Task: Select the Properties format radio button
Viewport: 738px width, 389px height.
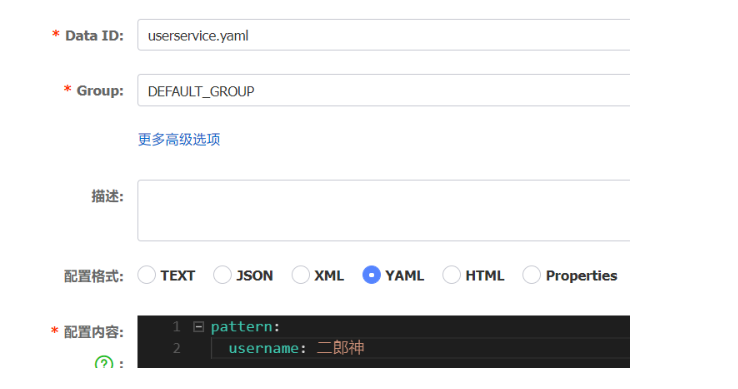Action: (x=531, y=275)
